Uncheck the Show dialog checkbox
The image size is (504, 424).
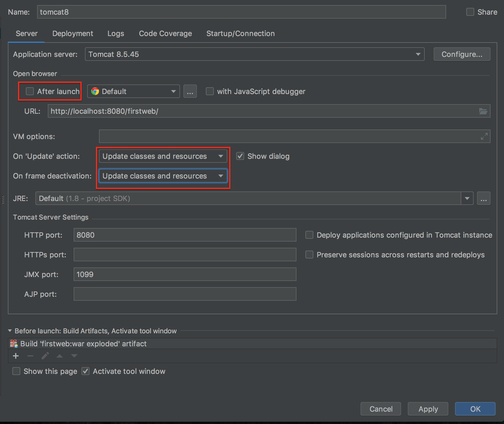240,156
